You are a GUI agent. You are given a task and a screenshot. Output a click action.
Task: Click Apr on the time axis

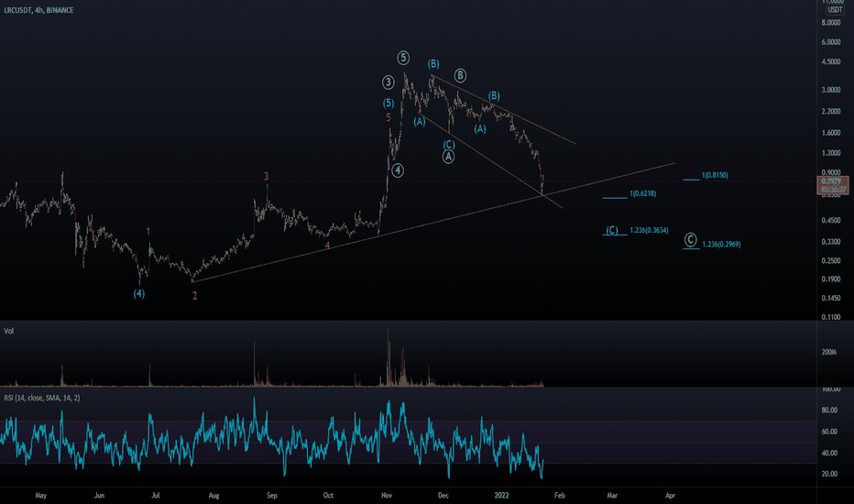671,496
